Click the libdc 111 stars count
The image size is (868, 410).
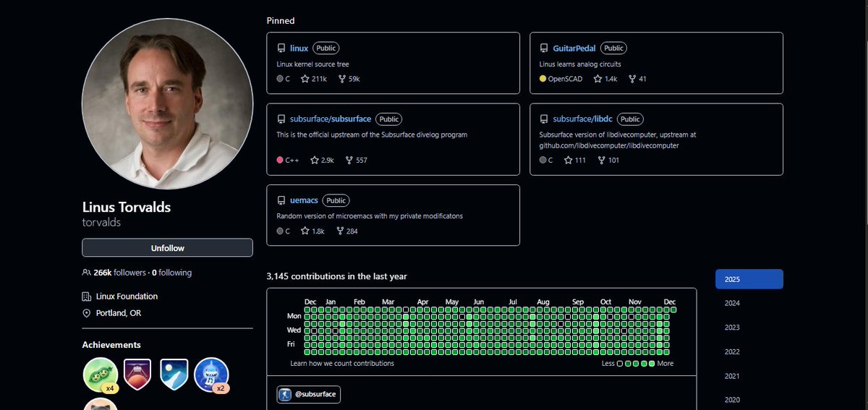click(574, 160)
